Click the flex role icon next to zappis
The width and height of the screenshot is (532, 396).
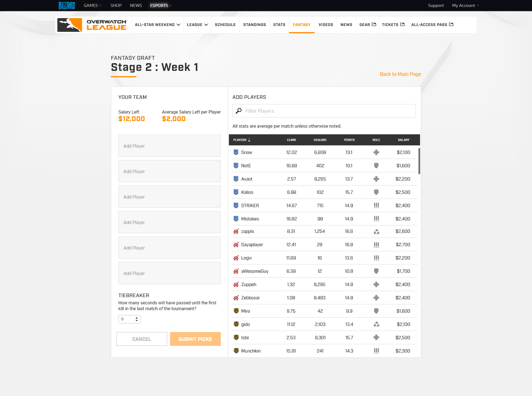[376, 231]
